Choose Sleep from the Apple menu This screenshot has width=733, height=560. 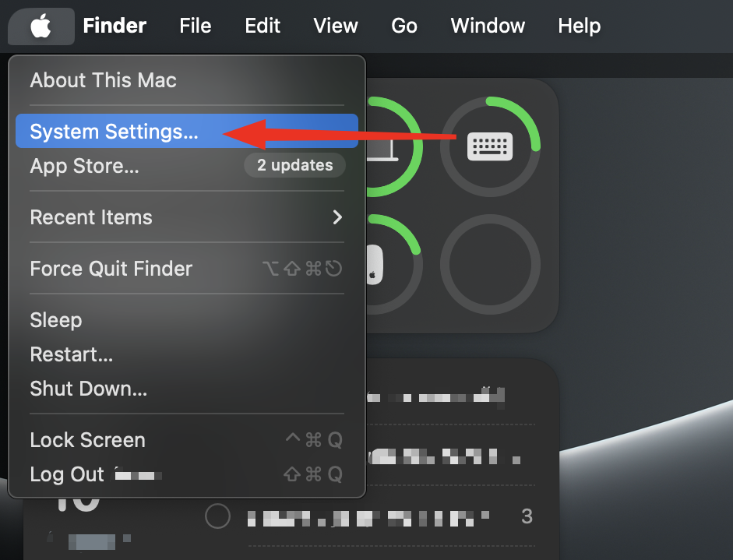(x=187, y=320)
